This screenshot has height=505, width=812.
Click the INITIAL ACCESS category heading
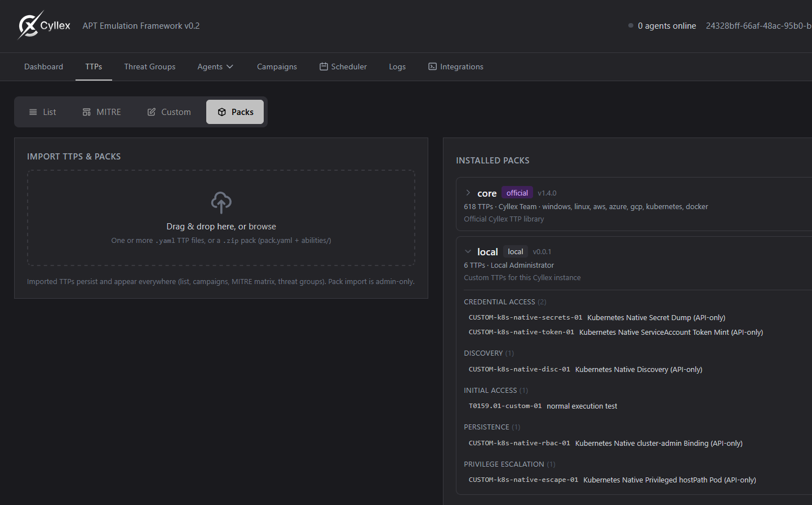496,391
